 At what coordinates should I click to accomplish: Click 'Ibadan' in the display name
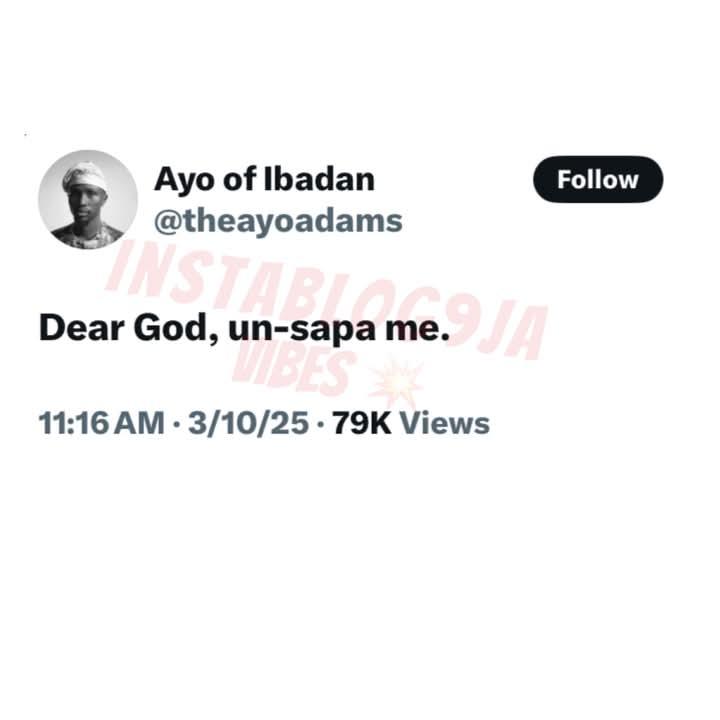(319, 179)
